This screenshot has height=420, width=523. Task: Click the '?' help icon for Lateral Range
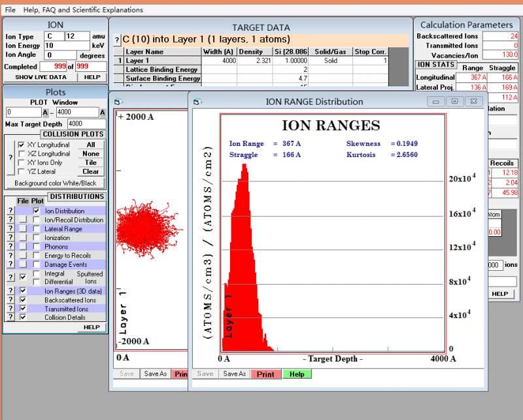[10, 229]
